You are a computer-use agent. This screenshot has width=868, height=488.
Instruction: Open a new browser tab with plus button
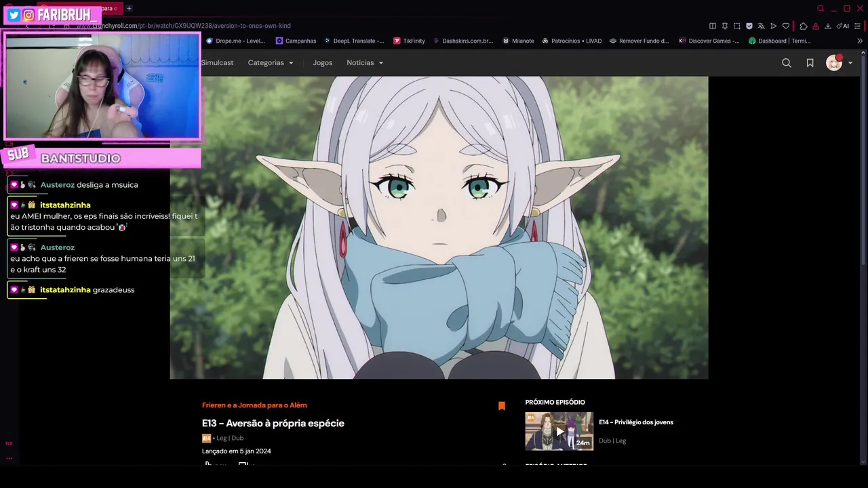(129, 8)
